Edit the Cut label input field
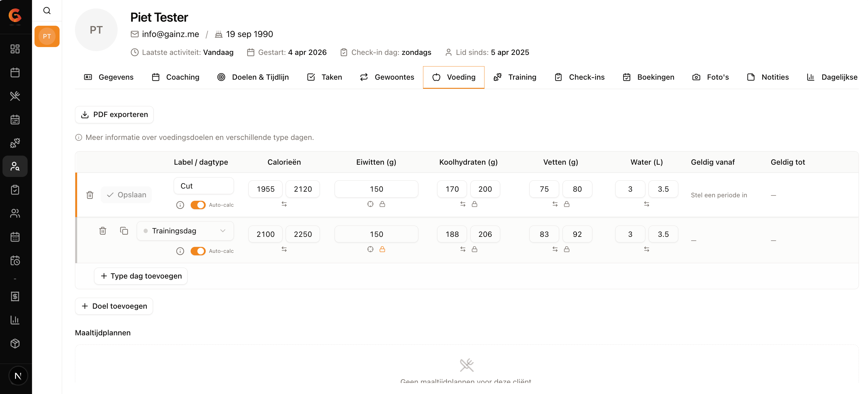868x394 pixels. (x=204, y=186)
